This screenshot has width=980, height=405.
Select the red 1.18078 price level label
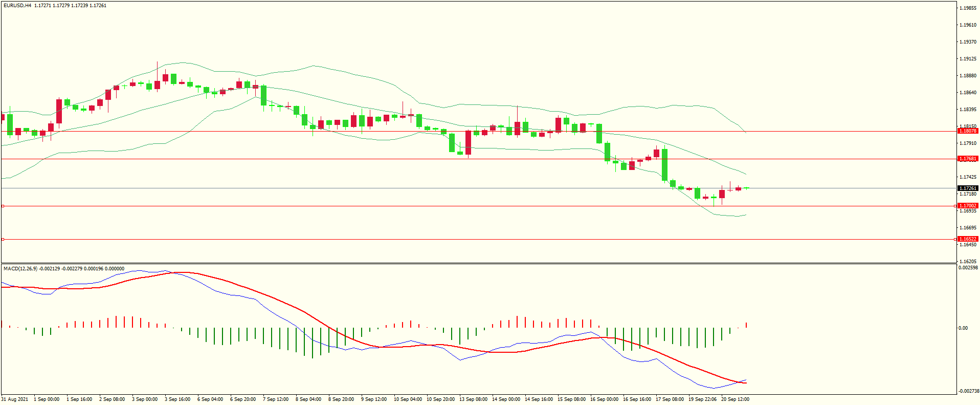click(968, 131)
